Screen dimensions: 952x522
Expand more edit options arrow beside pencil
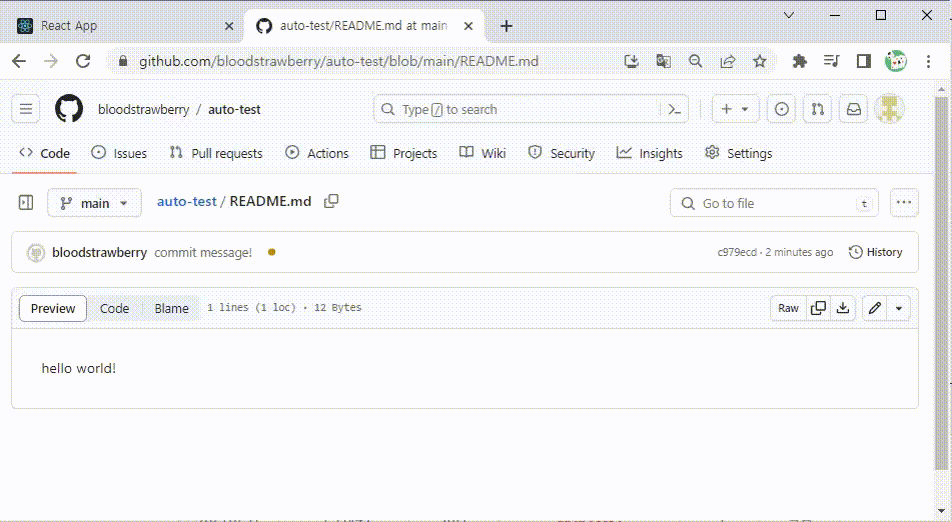click(x=899, y=308)
